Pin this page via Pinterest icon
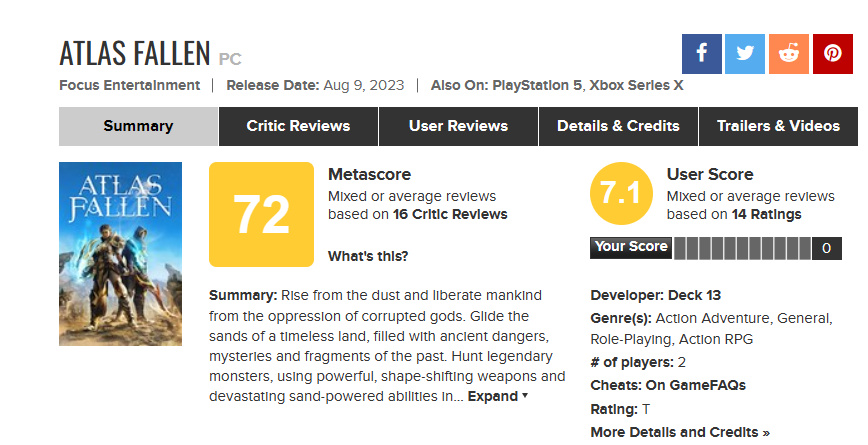 coord(832,54)
